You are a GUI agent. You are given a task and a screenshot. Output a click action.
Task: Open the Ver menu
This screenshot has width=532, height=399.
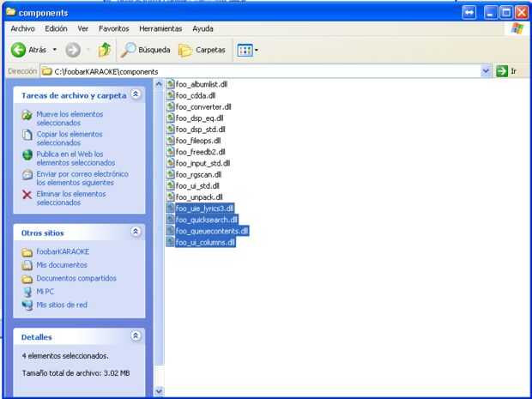click(82, 29)
